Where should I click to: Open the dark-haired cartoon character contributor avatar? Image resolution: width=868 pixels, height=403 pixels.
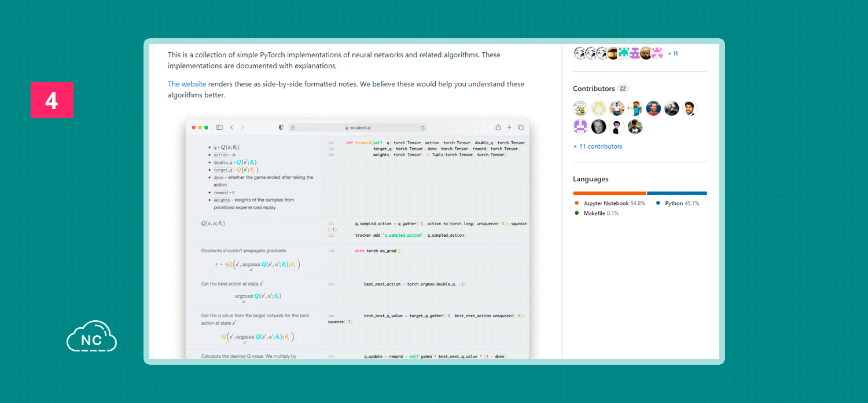617,126
